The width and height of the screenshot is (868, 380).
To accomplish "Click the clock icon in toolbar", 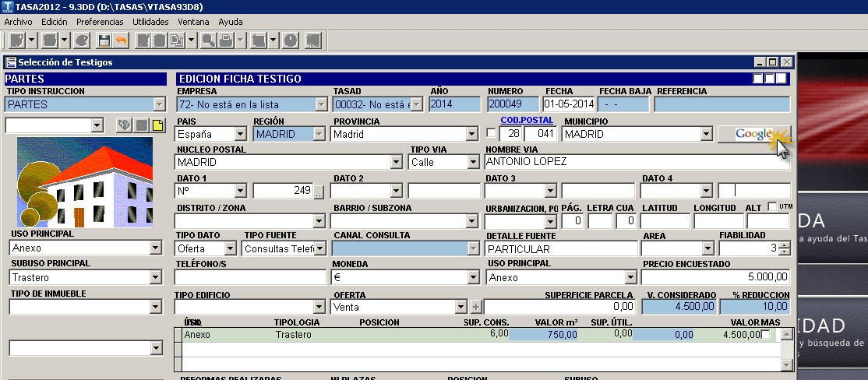I will [291, 40].
